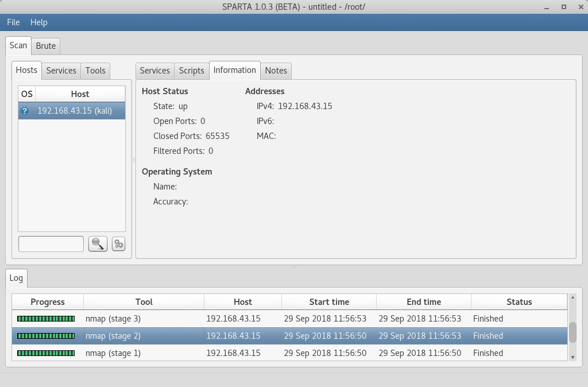The height and width of the screenshot is (387, 588).
Task: Maximize the SPARTA window
Action: pyautogui.click(x=564, y=7)
